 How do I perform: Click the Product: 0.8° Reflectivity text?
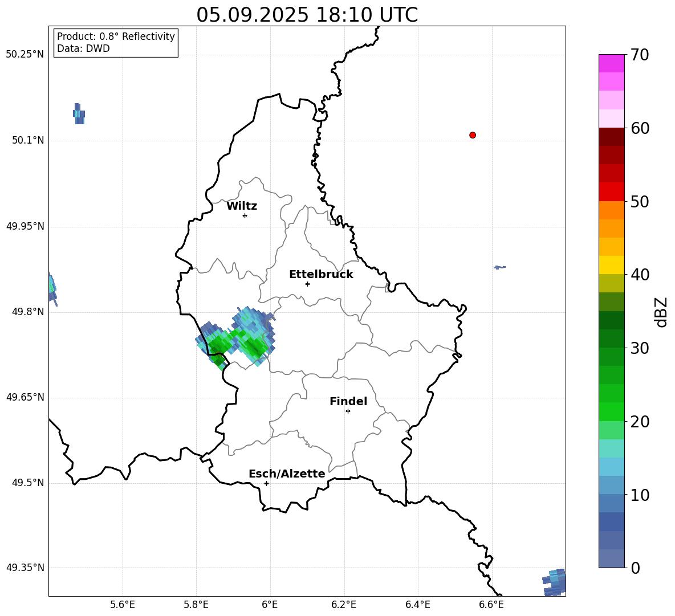click(116, 36)
